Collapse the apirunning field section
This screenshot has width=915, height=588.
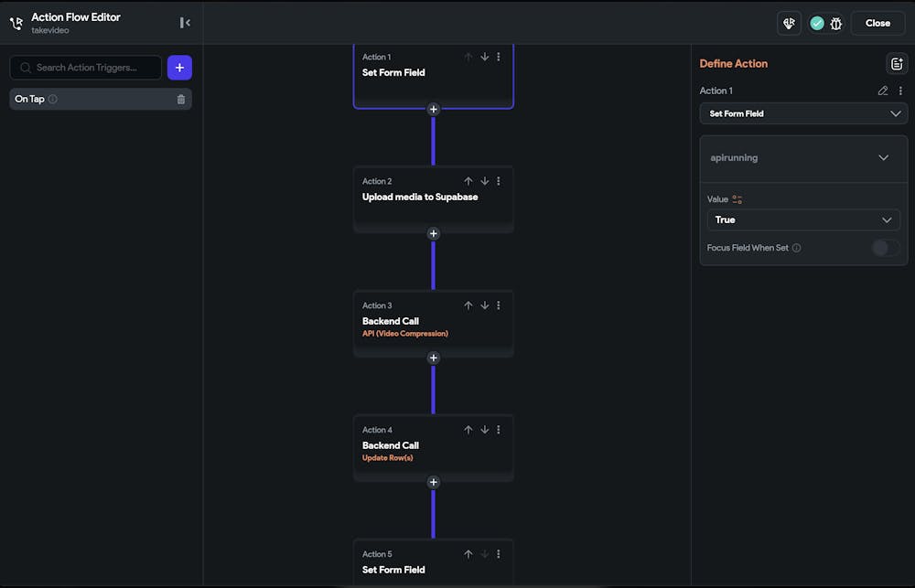[883, 157]
